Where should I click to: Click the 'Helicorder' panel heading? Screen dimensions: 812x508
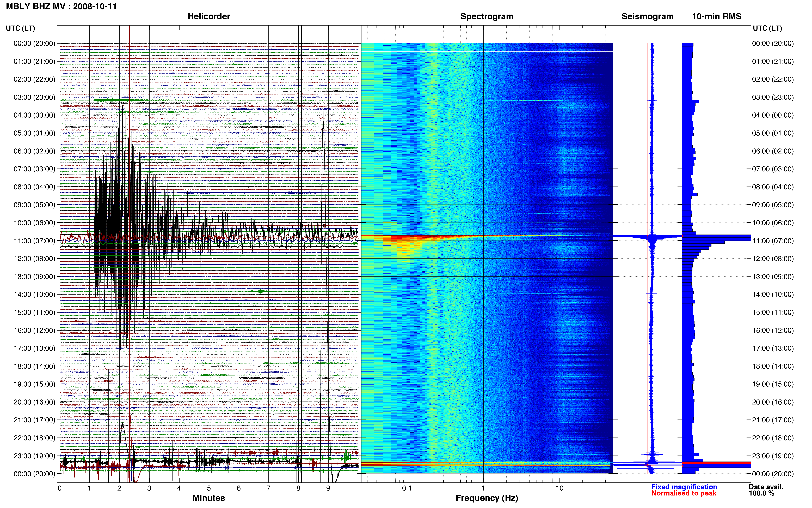coord(209,16)
